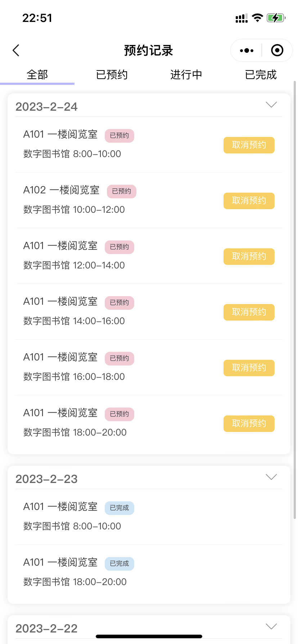The width and height of the screenshot is (298, 644).
Task: Tap the Wi-Fi status icon
Action: tap(257, 18)
